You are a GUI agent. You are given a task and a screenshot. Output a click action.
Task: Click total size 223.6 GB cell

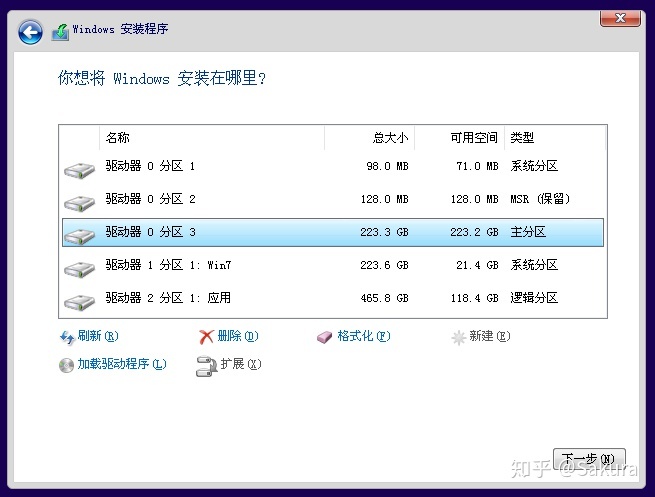point(384,265)
